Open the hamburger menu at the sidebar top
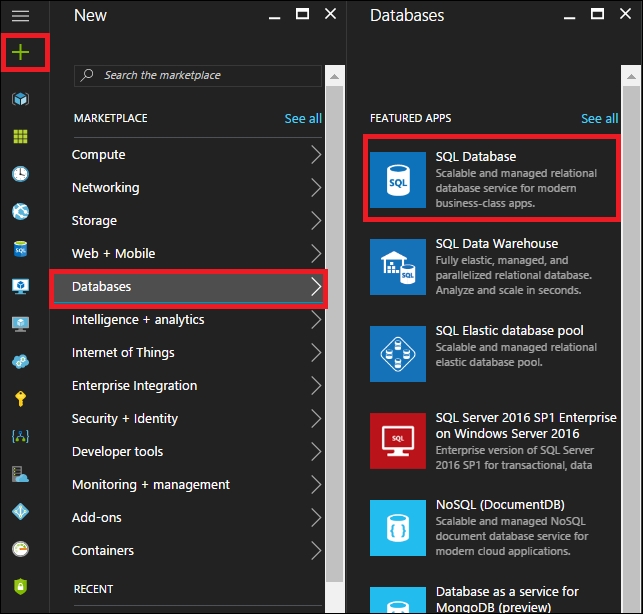Viewport: 643px width, 614px height. click(20, 16)
